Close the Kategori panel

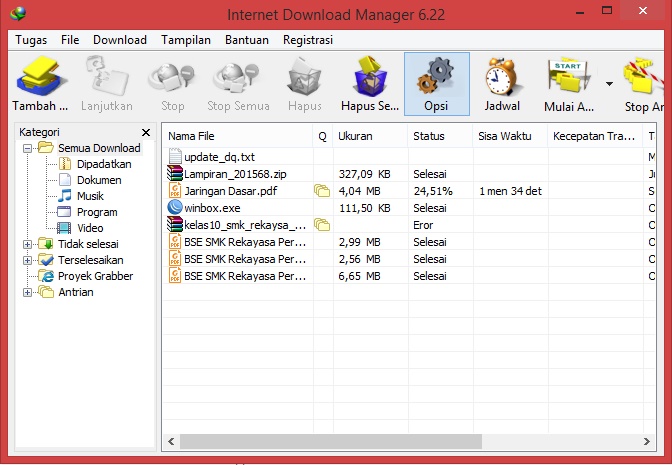[x=146, y=132]
